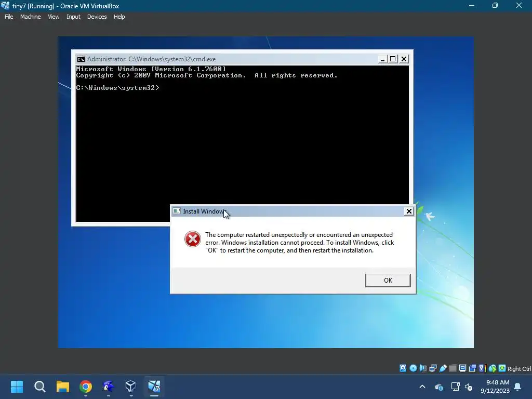Click the recording indicator icon
The height and width of the screenshot is (399, 532).
(472, 368)
